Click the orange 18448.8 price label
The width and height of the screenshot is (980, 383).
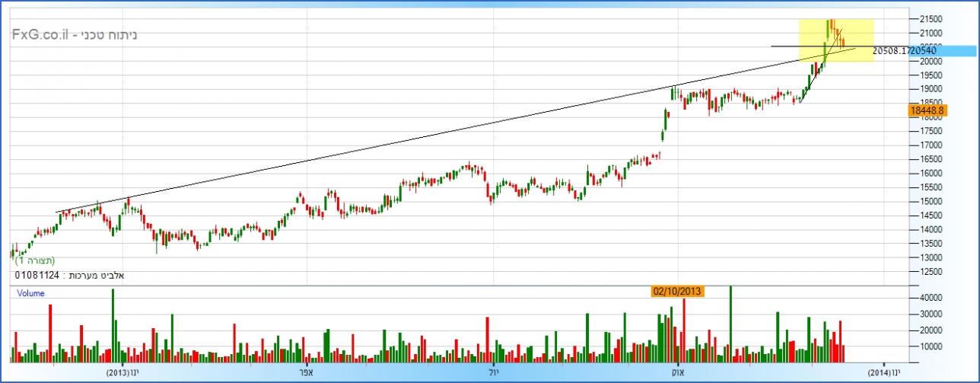927,110
